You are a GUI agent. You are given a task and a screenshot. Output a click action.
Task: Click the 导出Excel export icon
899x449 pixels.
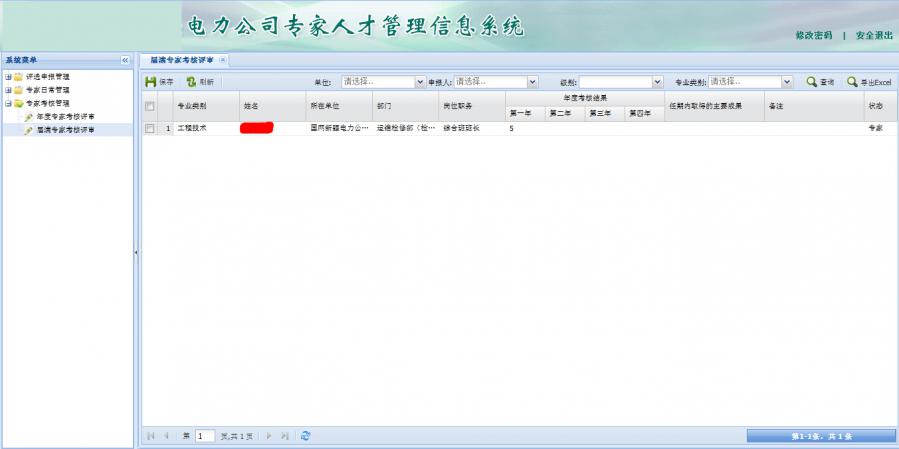[x=852, y=82]
